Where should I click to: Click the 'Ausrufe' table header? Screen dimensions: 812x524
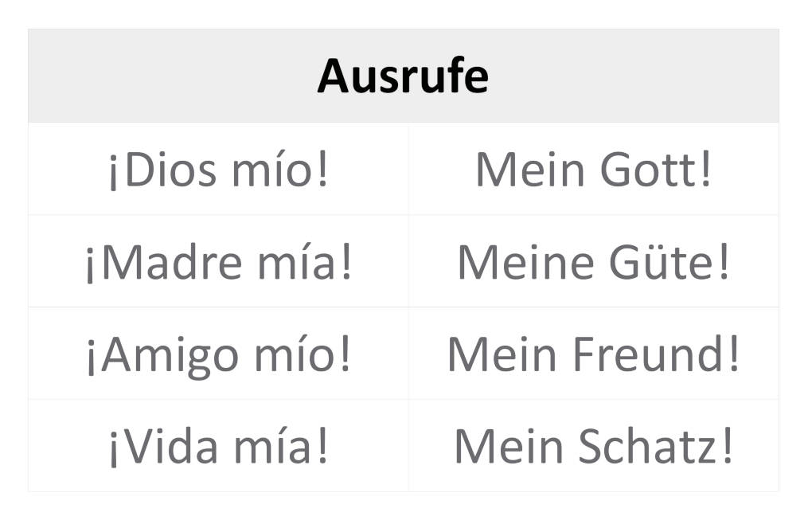tap(403, 76)
